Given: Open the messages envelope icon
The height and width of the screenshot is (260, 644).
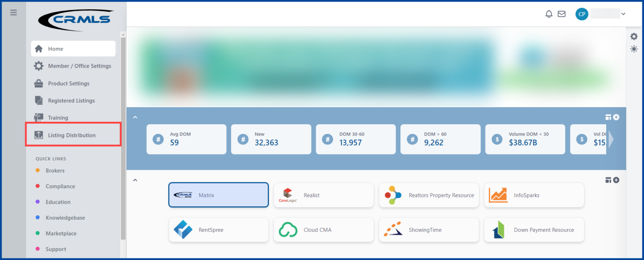Looking at the screenshot, I should click(x=561, y=14).
